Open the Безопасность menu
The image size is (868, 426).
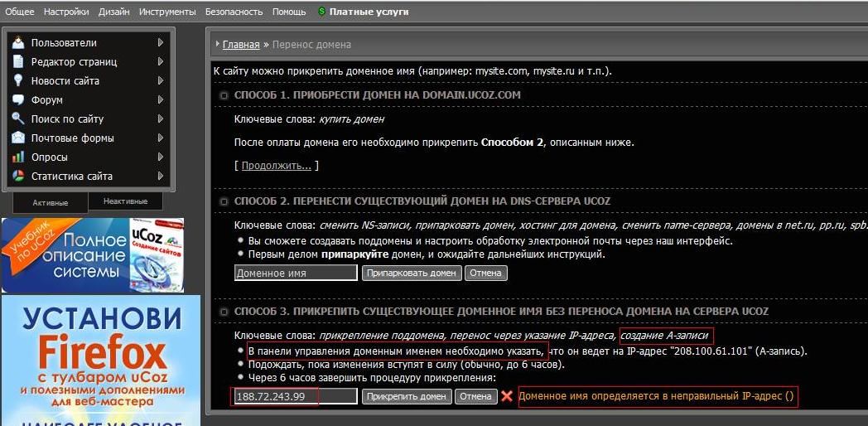[234, 12]
